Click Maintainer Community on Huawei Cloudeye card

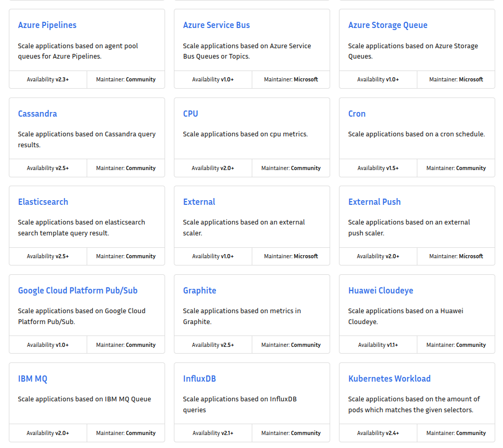[x=456, y=345]
